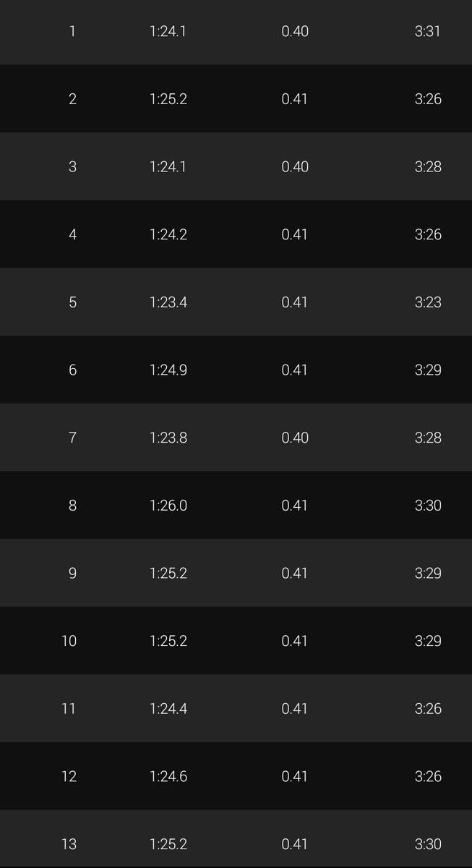Select lap 1 row number

click(72, 31)
